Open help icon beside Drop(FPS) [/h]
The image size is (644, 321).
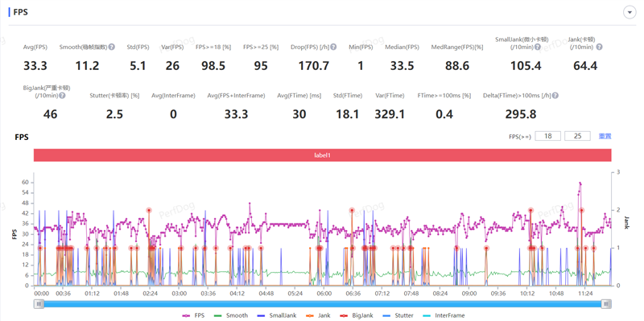(x=333, y=47)
